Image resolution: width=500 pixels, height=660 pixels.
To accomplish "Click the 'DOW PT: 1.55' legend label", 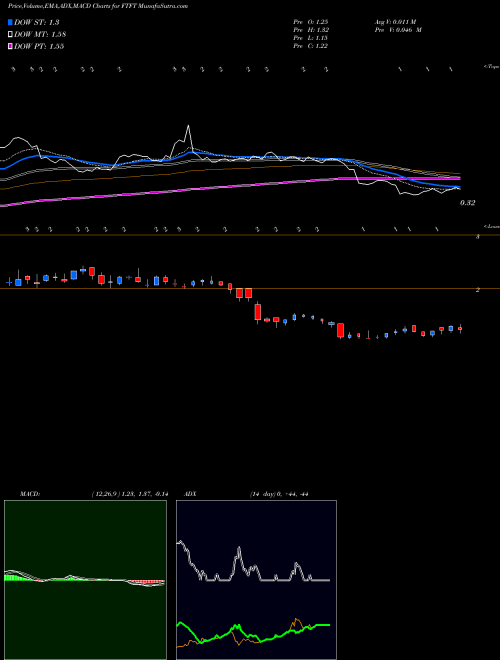I will tap(39, 47).
